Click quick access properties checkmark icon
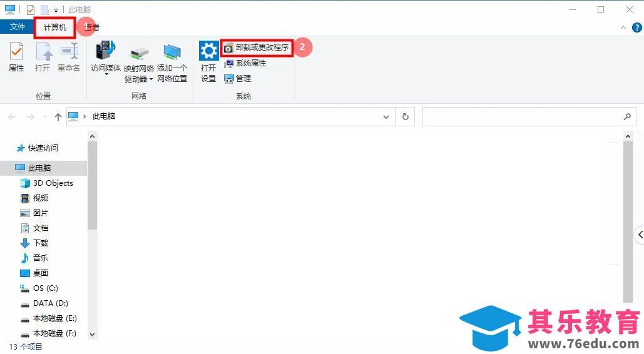This screenshot has height=354, width=644. click(x=31, y=9)
